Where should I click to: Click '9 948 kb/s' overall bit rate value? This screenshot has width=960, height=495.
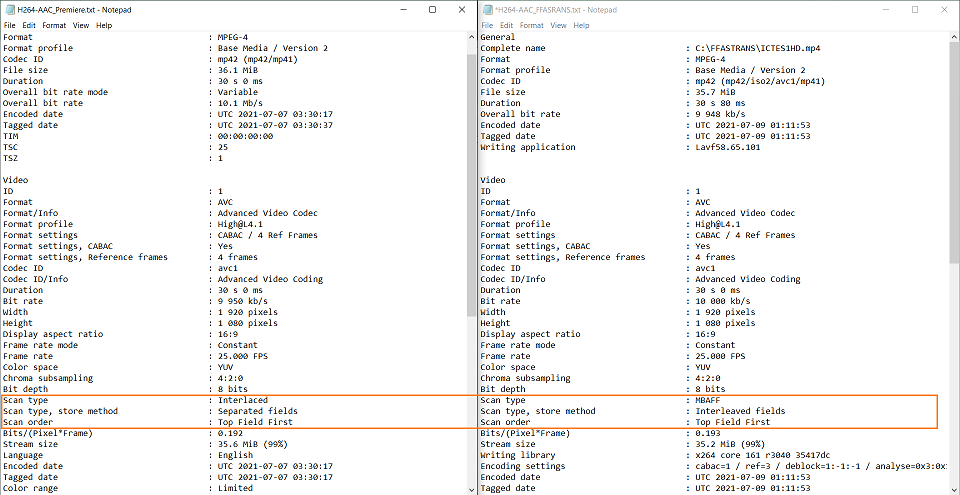pyautogui.click(x=721, y=114)
